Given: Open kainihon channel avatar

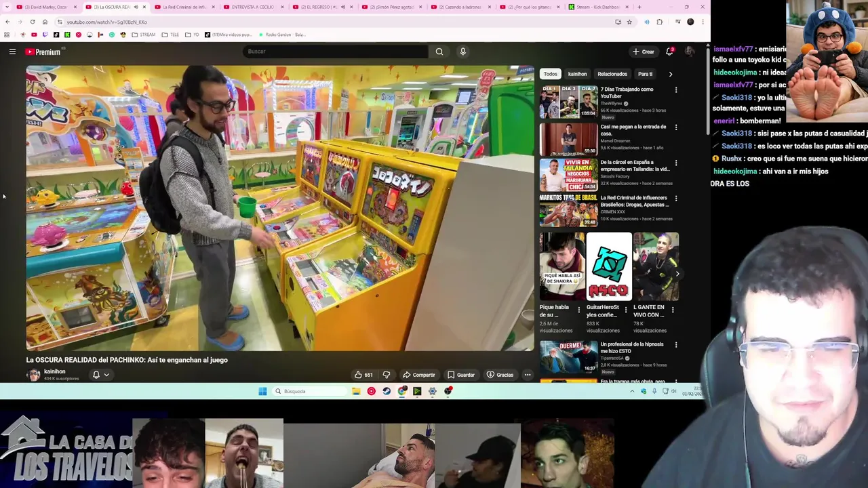Looking at the screenshot, I should (x=33, y=375).
